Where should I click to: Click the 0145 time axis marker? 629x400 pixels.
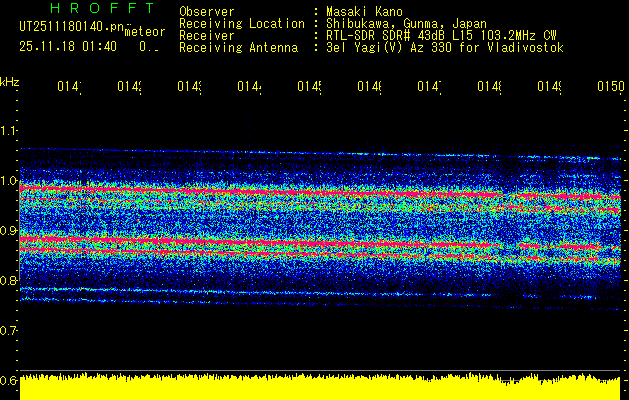[x=309, y=86]
